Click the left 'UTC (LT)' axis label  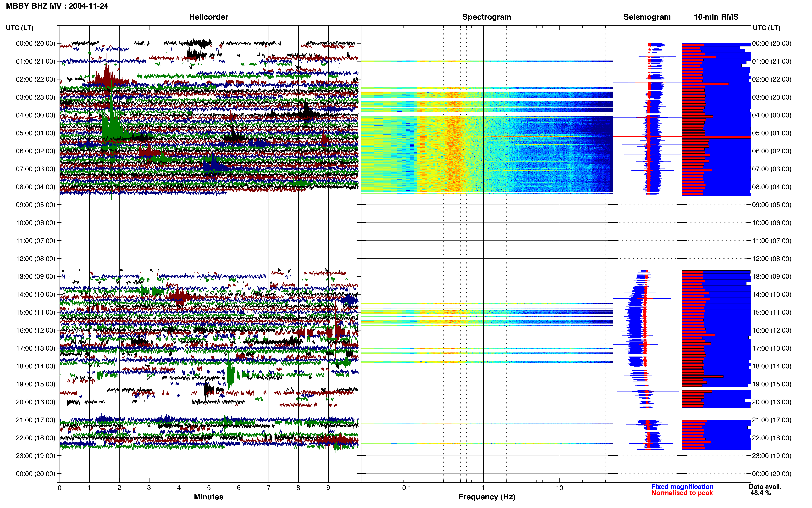pos(20,28)
